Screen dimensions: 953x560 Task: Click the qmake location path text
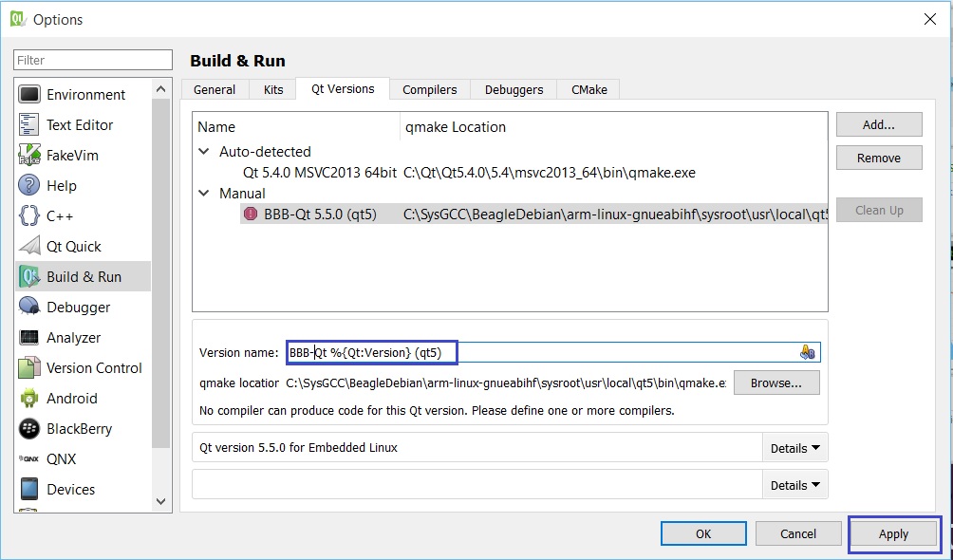(x=506, y=383)
